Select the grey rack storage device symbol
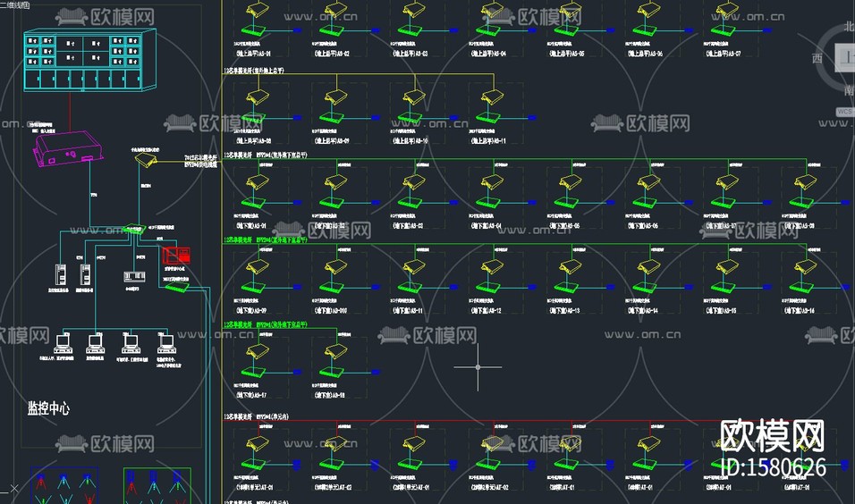The image size is (855, 504). click(x=134, y=276)
